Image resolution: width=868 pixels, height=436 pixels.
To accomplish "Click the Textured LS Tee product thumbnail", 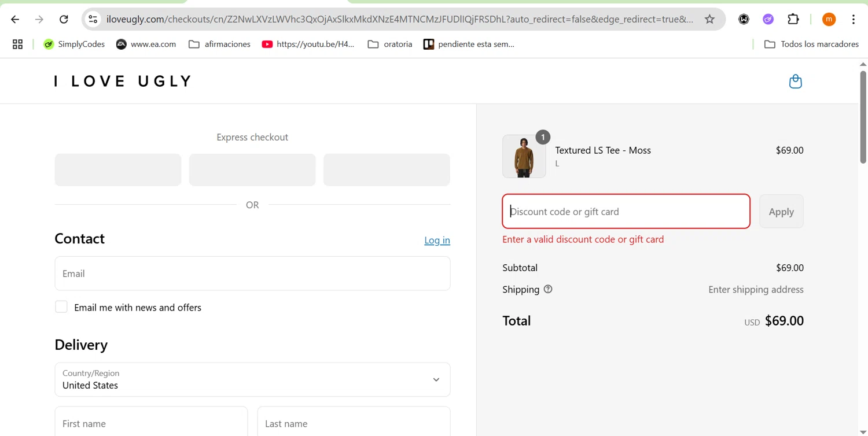I will (524, 156).
